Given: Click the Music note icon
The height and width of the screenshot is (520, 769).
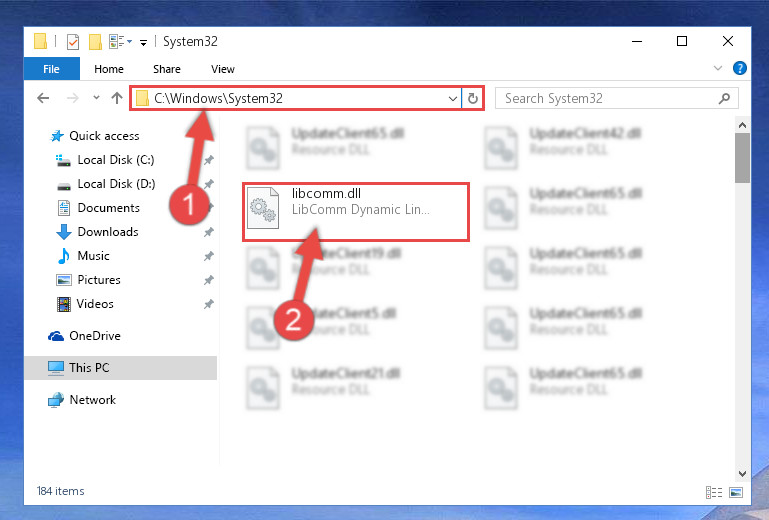Looking at the screenshot, I should click(x=63, y=256).
